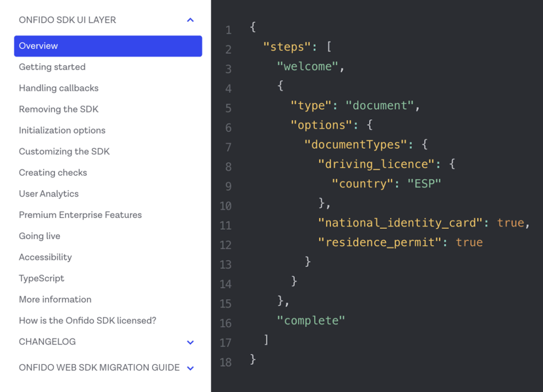Screen dimensions: 543x392
Task: Click line number 18 in gutter
Action: (x=225, y=362)
